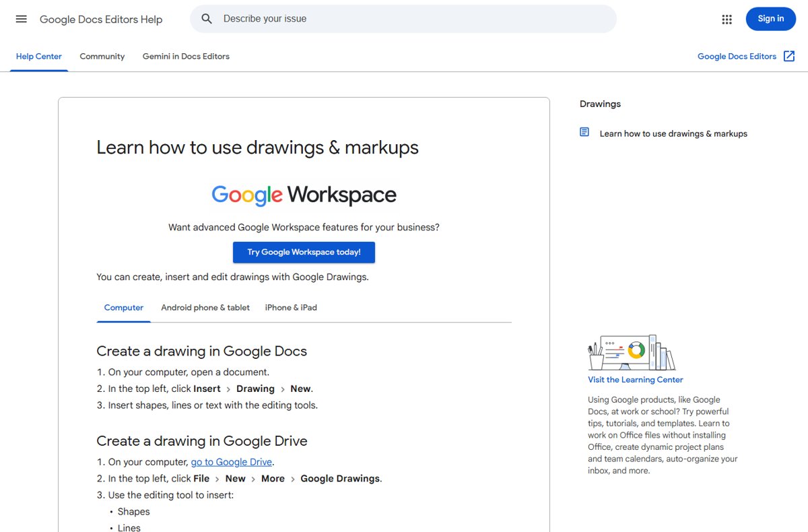Screen dimensions: 808x532
Task: Switch to the Community tab
Action: (102, 57)
